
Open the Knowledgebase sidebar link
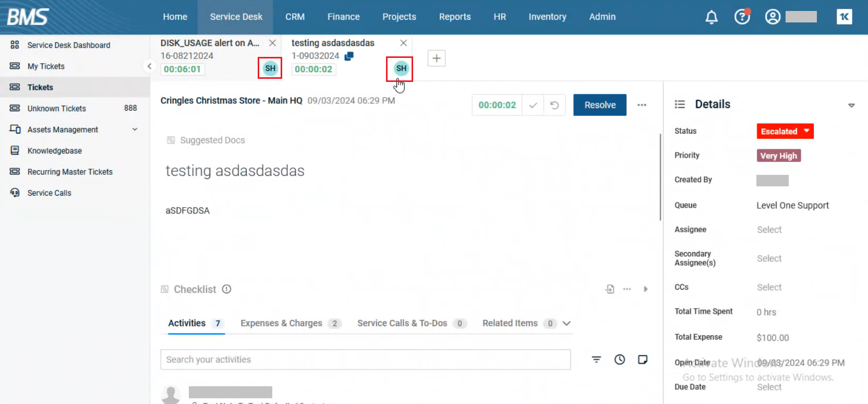(x=55, y=151)
